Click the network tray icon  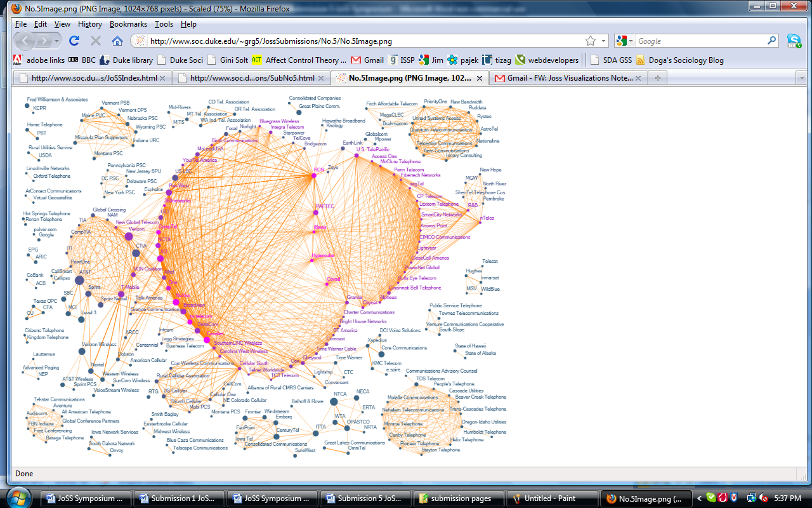tap(752, 498)
